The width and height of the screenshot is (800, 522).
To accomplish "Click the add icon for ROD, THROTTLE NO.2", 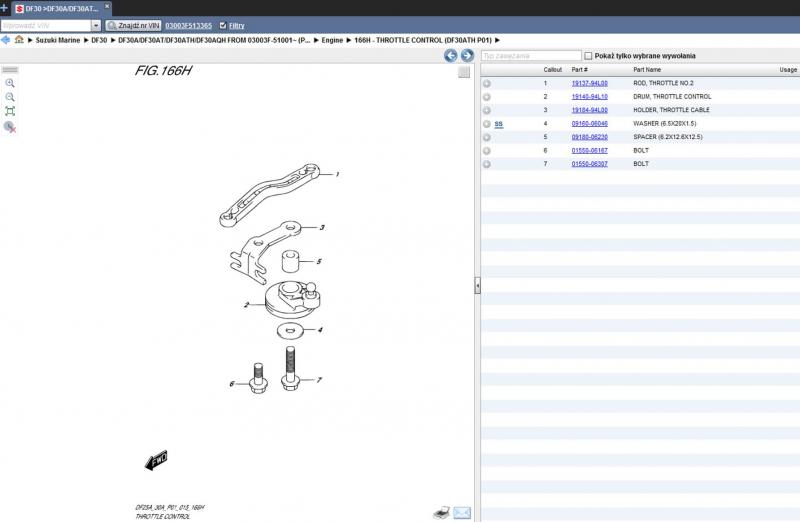I will 487,83.
